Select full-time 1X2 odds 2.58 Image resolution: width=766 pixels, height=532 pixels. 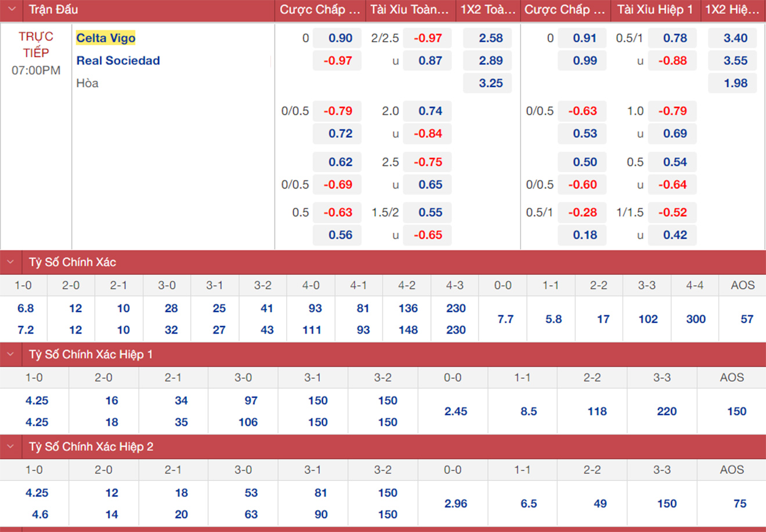[x=490, y=38]
